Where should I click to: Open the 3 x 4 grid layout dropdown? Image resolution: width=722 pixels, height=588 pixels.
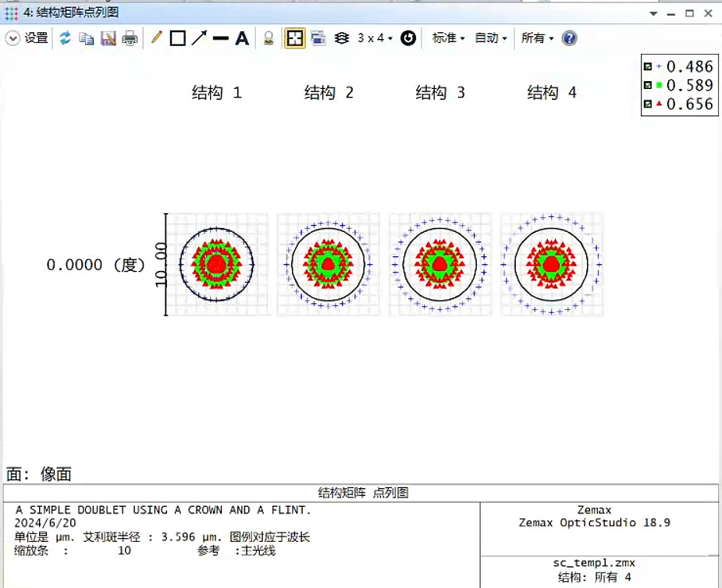click(x=375, y=38)
